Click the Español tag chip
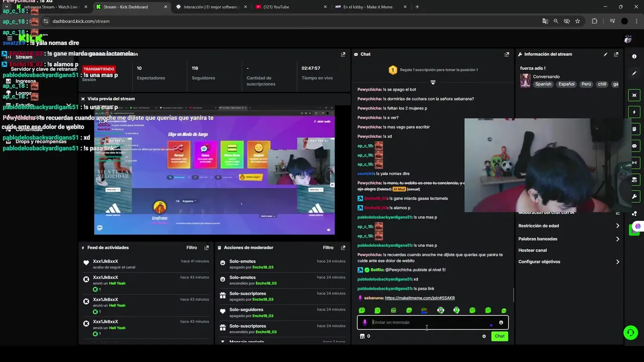The width and height of the screenshot is (644, 362). click(x=566, y=84)
